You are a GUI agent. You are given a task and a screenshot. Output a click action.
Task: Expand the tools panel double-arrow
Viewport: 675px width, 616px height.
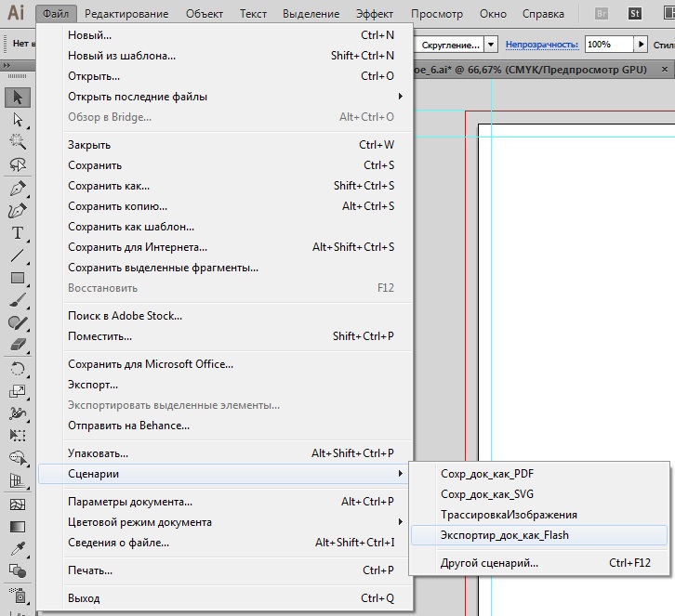[x=7, y=65]
